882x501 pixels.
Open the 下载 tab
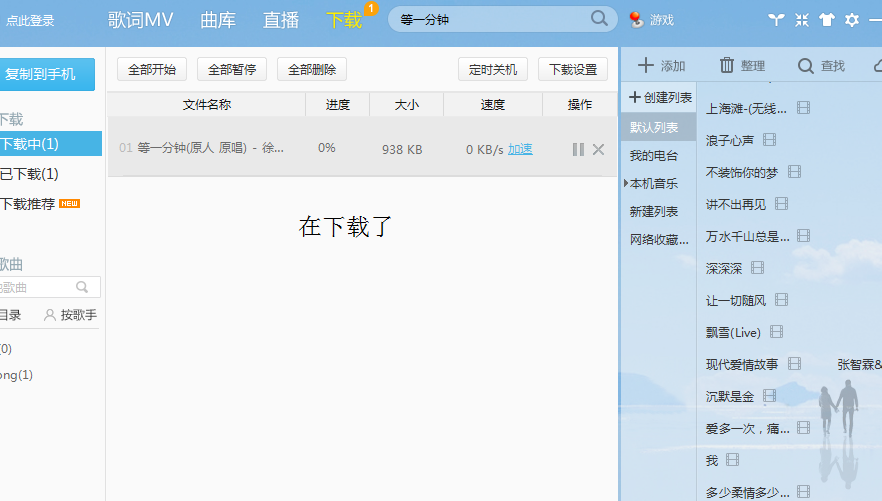(344, 20)
